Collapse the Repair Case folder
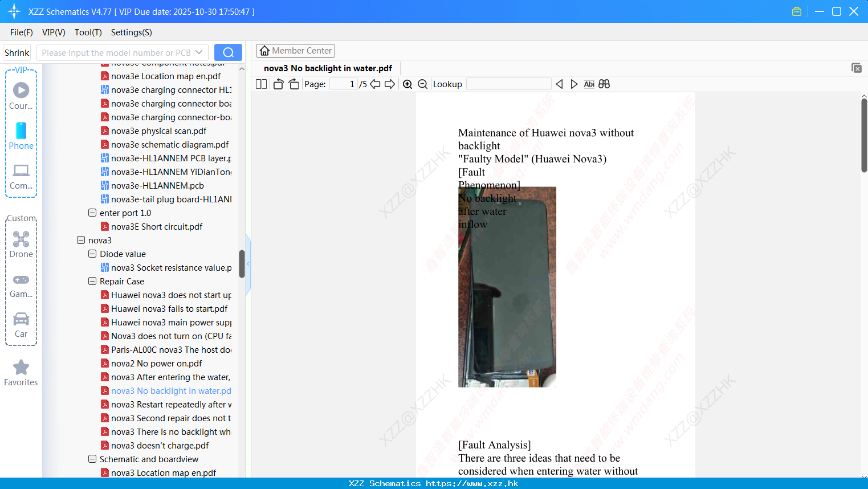This screenshot has width=868, height=489. point(92,282)
